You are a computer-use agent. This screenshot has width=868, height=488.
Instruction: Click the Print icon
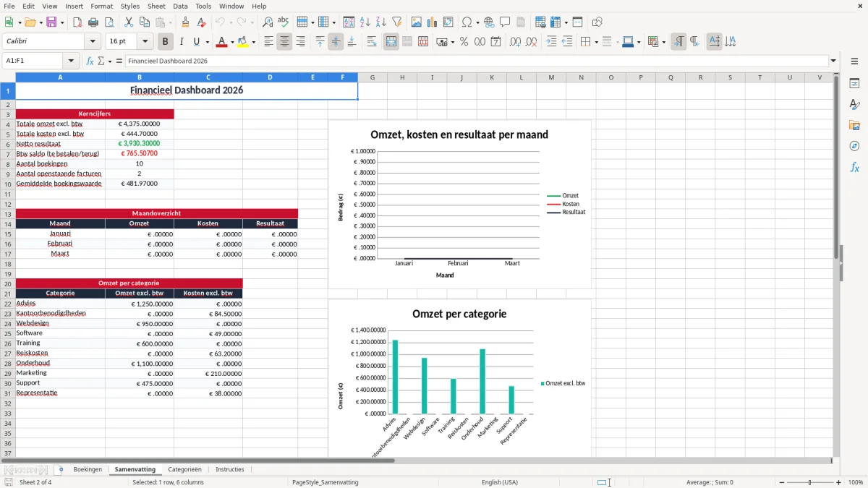tap(93, 22)
